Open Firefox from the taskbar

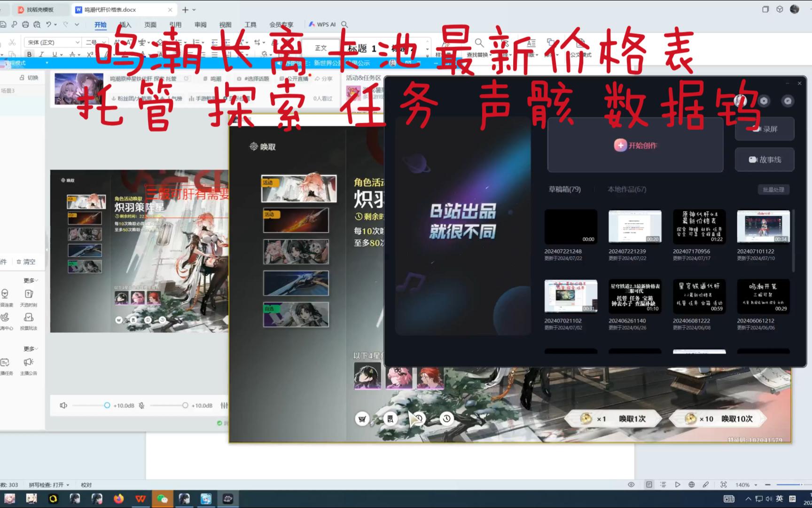(118, 499)
